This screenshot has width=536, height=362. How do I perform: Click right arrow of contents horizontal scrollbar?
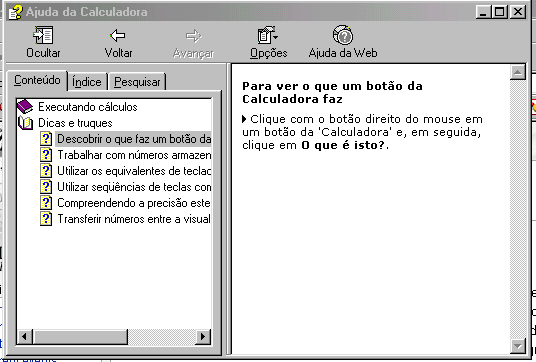point(203,337)
